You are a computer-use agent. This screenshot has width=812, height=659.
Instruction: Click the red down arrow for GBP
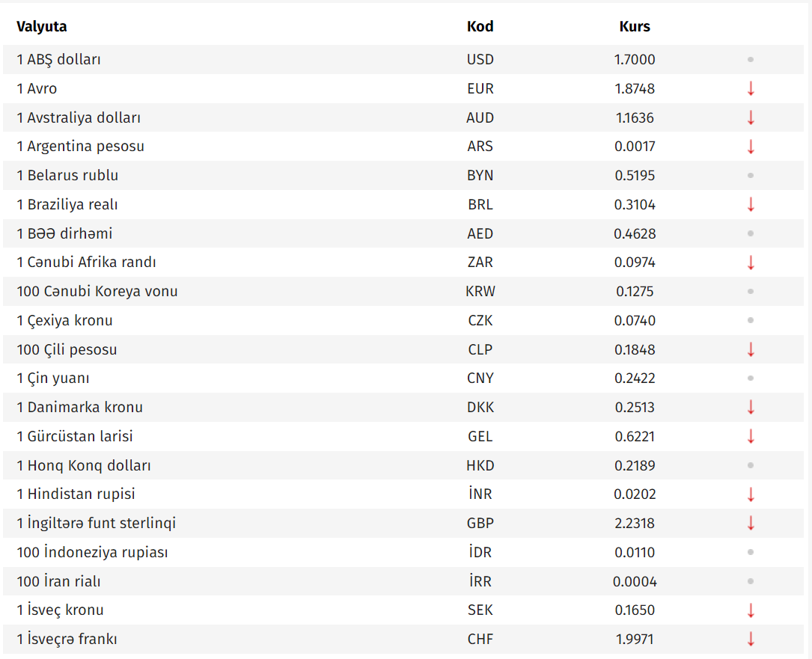751,523
